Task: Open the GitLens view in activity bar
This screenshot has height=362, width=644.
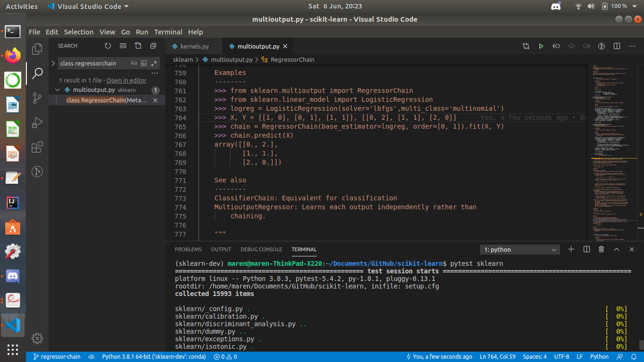Action: [x=37, y=172]
